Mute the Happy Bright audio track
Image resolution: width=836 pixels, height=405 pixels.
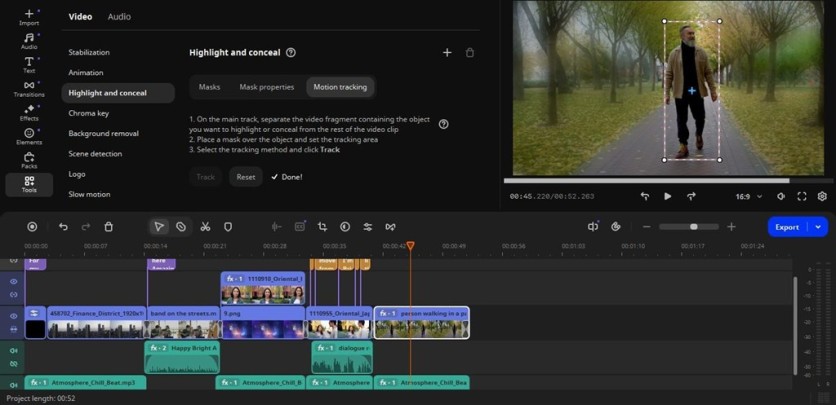point(14,351)
